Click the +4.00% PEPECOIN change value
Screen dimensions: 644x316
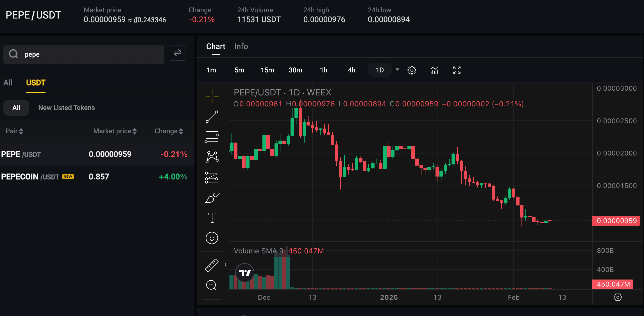[173, 177]
